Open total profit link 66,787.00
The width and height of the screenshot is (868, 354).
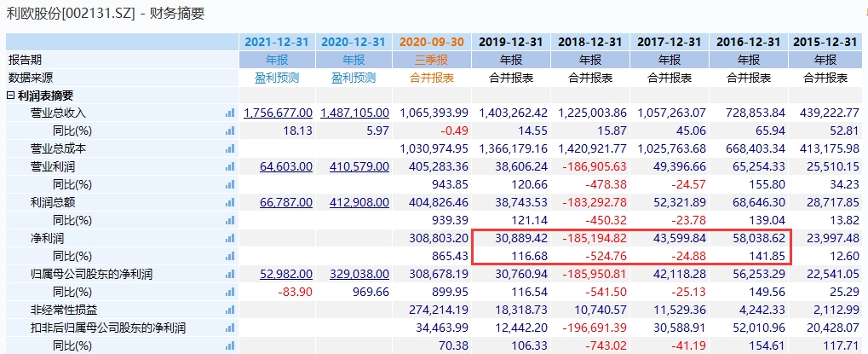tap(285, 203)
